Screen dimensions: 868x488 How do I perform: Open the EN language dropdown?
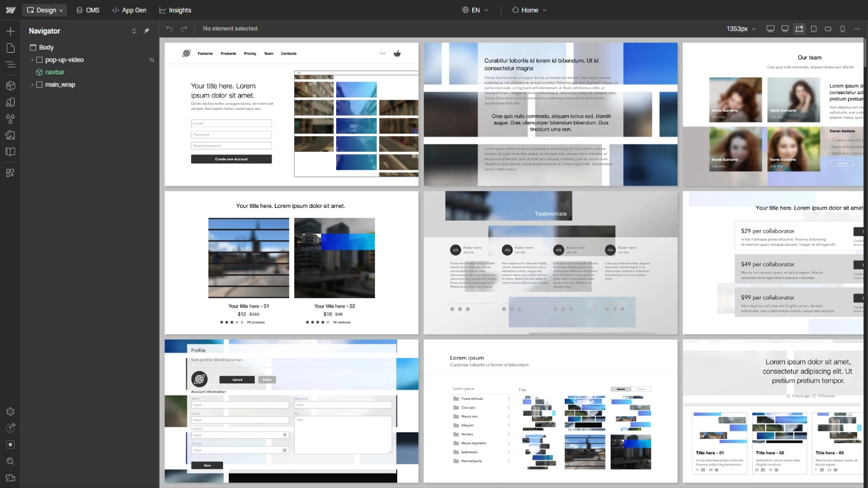coord(475,10)
